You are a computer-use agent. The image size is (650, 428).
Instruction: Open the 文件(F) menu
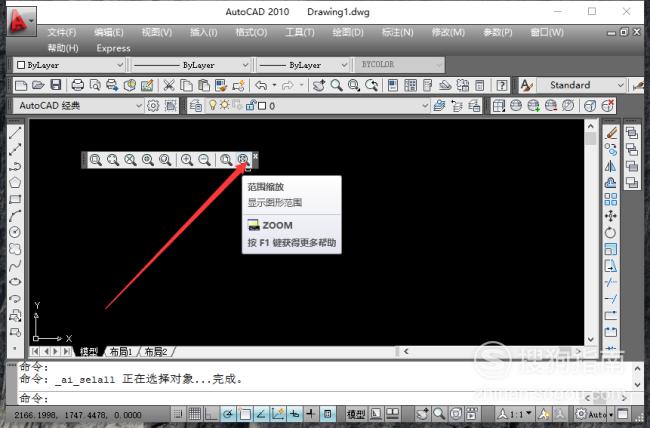[x=62, y=32]
